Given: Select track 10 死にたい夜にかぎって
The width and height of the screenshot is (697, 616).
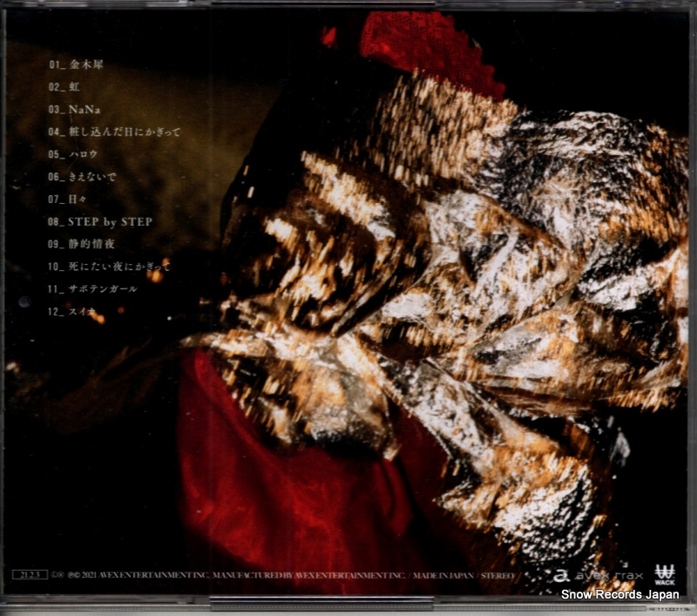Looking at the screenshot, I should click(x=109, y=267).
